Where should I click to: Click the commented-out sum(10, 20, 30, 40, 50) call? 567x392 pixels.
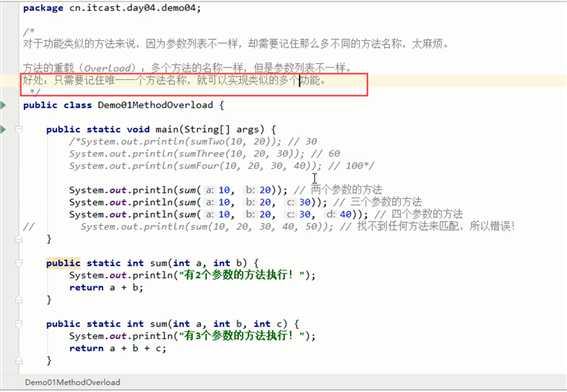click(x=206, y=227)
